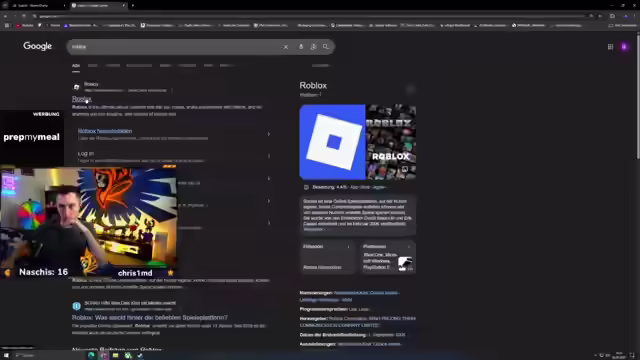This screenshot has height=360, width=640.
Task: Open the Log in sitelink
Action: [86, 153]
